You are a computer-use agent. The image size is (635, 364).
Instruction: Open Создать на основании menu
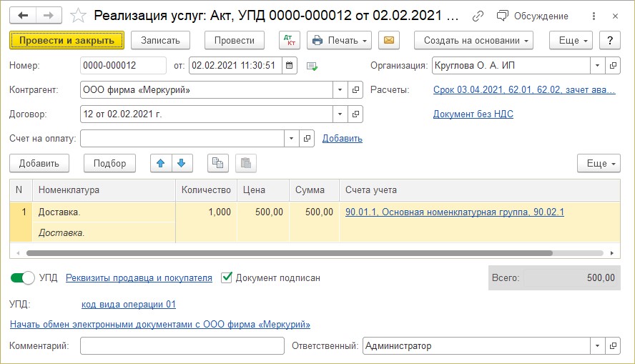474,40
